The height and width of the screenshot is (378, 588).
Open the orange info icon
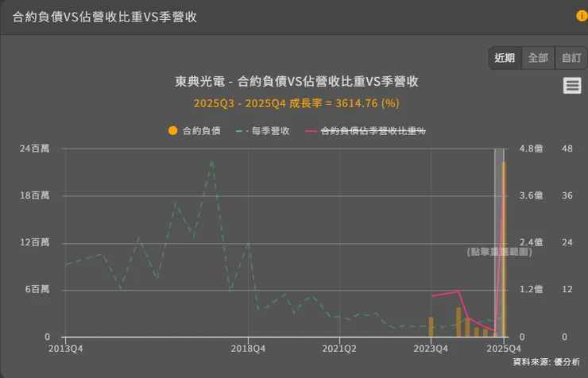582,16
